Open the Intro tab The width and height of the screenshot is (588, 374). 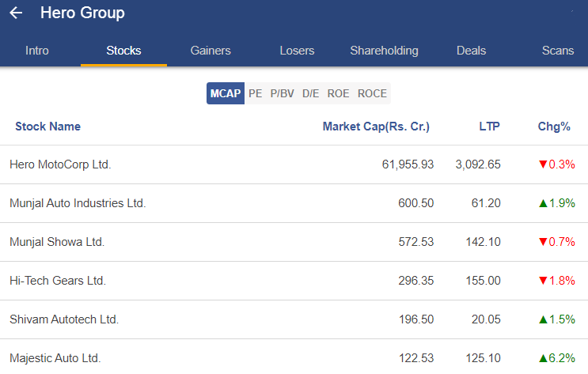[37, 51]
